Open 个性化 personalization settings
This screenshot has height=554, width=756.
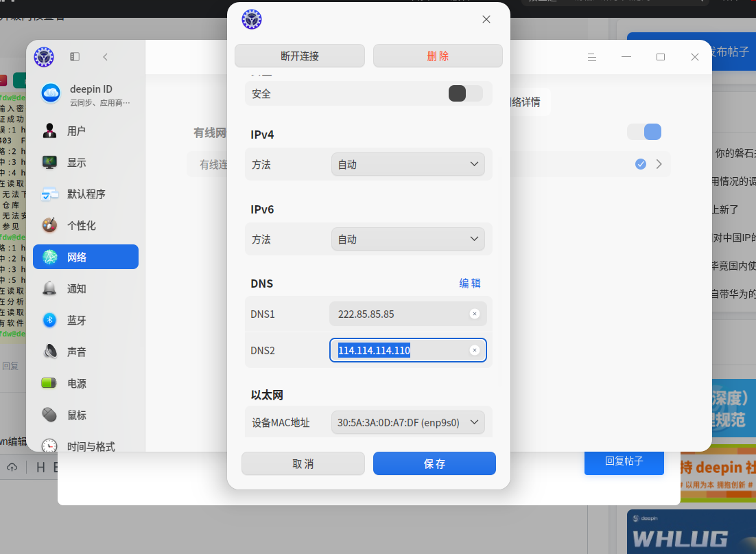86,225
